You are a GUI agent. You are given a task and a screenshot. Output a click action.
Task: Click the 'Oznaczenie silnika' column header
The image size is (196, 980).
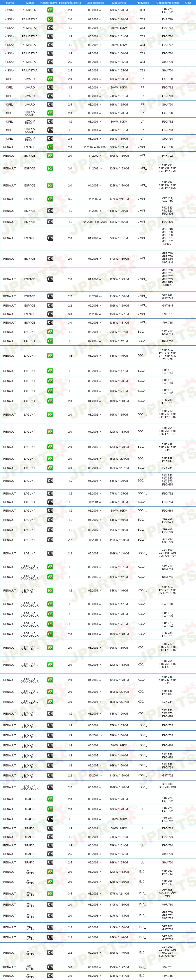[168, 3]
